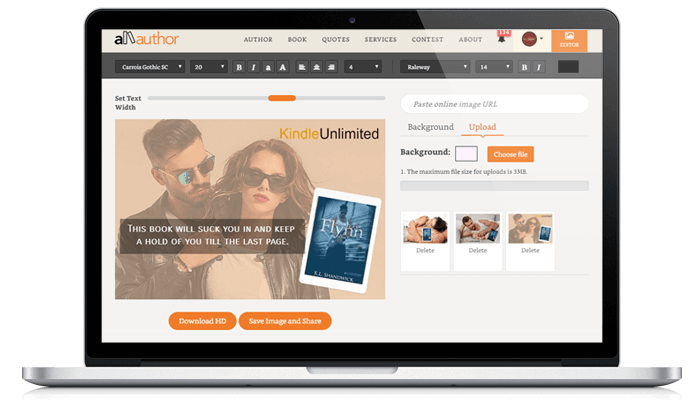Image resolution: width=700 pixels, height=402 pixels.
Task: Apply the uppercase 'A' text case
Action: pos(282,67)
